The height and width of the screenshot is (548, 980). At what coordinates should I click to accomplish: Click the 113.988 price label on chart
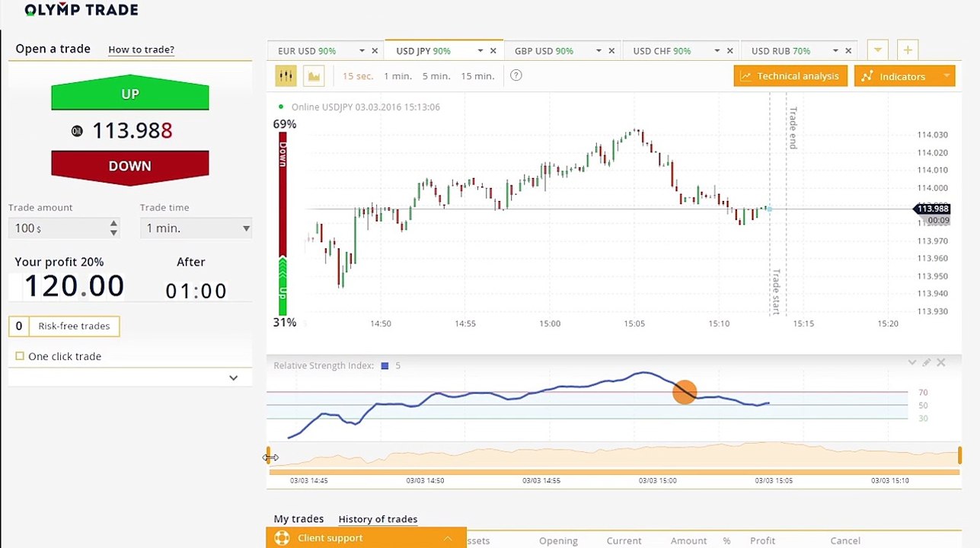pyautogui.click(x=932, y=209)
